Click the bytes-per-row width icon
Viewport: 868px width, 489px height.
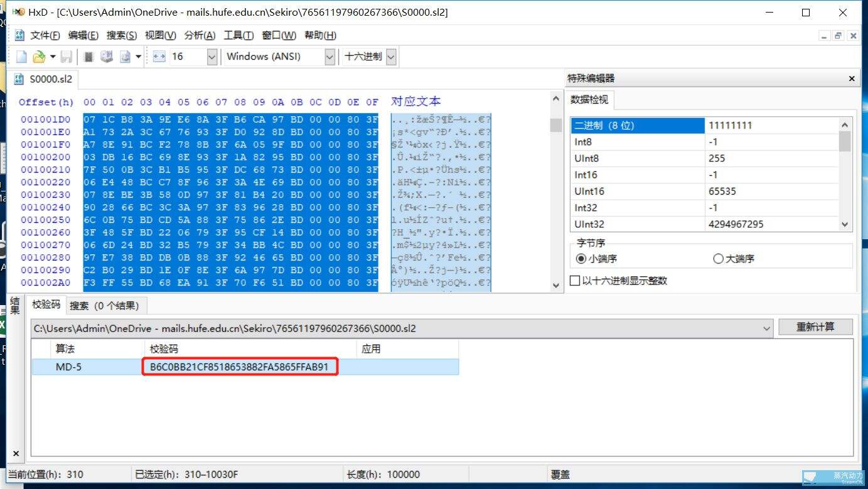click(x=159, y=56)
